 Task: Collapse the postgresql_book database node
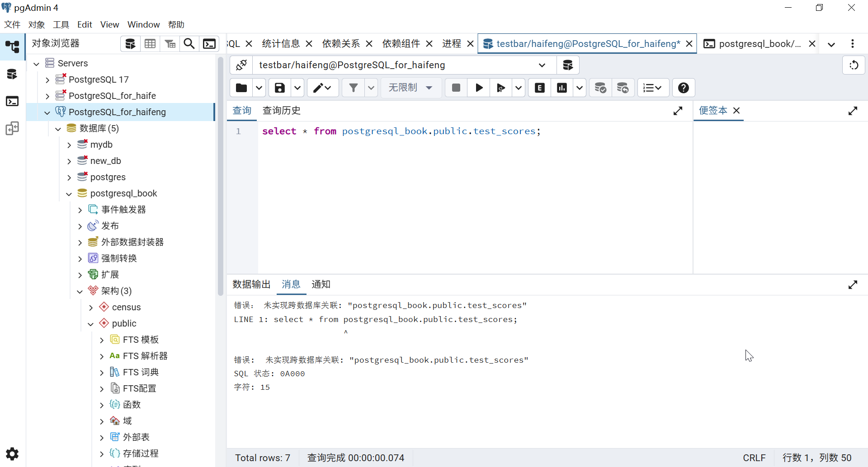69,194
